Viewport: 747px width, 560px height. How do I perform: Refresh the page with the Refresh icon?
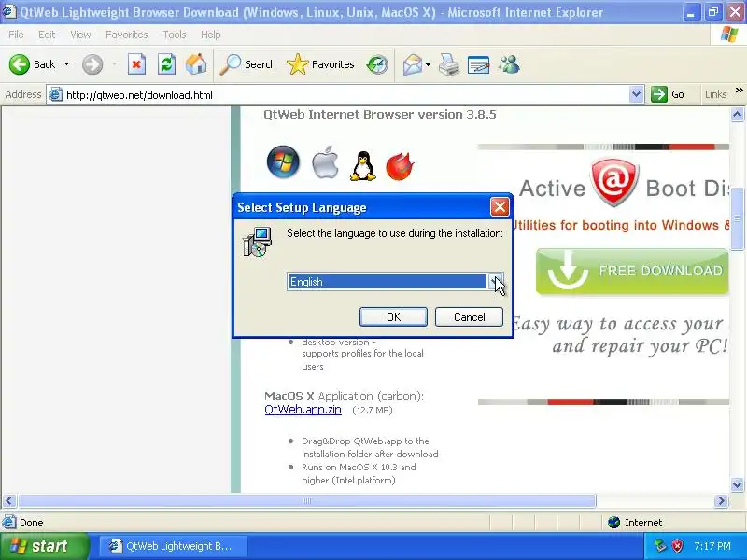(x=166, y=64)
